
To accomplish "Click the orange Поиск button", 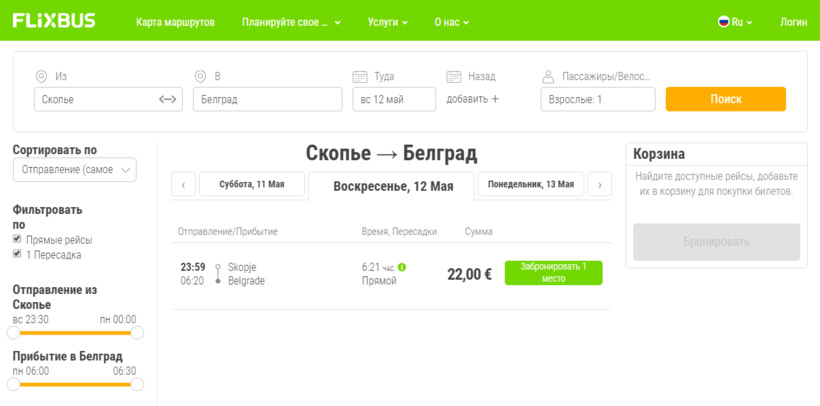I will (x=725, y=99).
